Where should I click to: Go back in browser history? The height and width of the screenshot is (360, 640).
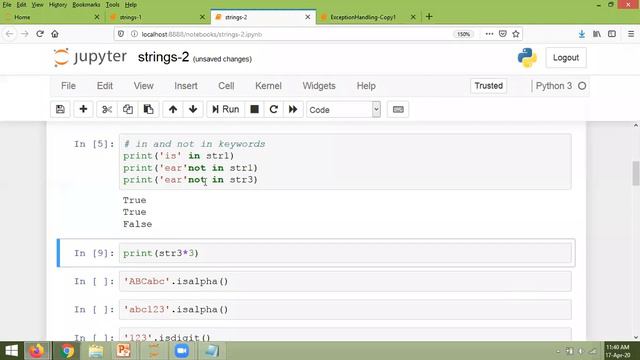[x=9, y=34]
